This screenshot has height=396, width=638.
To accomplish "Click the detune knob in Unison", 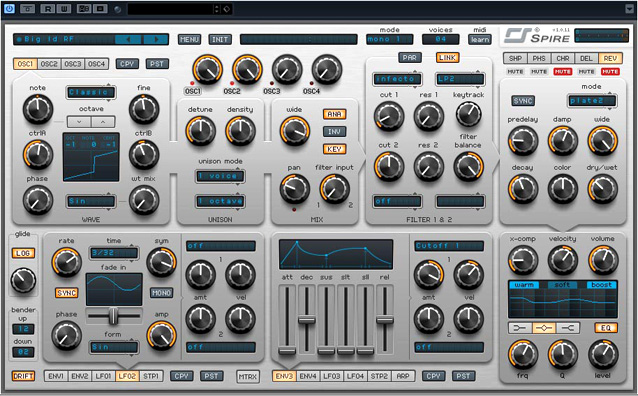I will point(201,131).
